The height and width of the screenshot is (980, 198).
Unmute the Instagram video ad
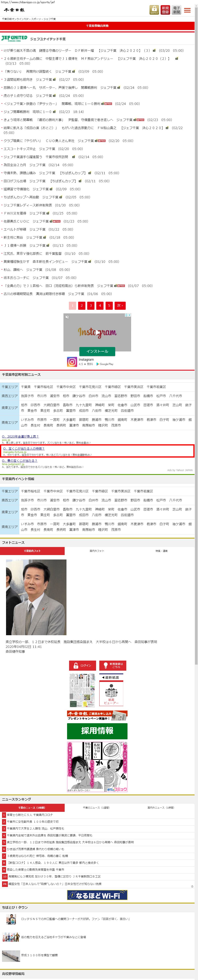click(x=67, y=317)
